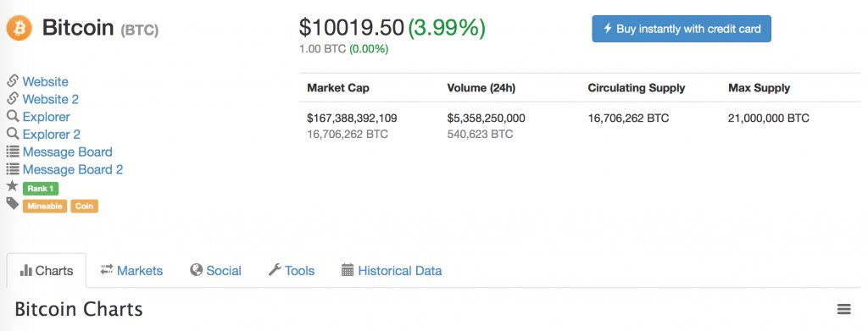Click the list icon beside Message Board
Screen dimensions: 868x331
point(13,152)
